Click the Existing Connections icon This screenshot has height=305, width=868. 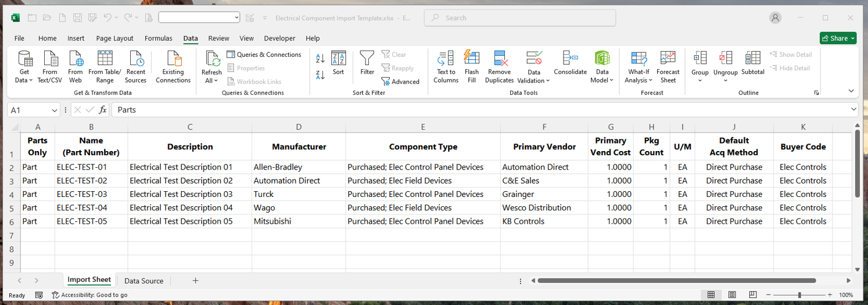click(173, 59)
